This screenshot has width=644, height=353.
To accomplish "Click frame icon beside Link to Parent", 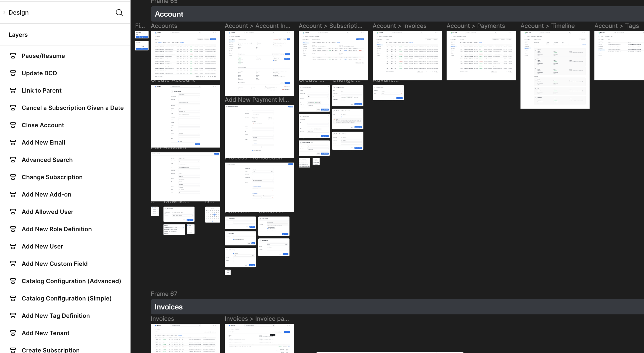I will pos(13,91).
